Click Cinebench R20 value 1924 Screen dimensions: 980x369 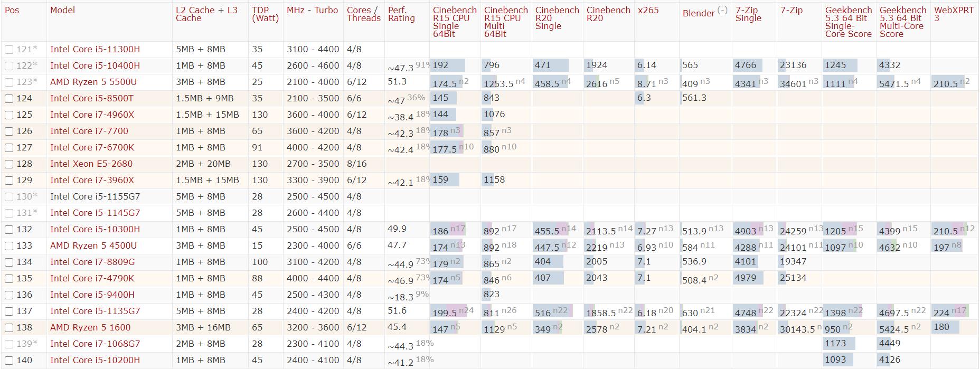[597, 65]
